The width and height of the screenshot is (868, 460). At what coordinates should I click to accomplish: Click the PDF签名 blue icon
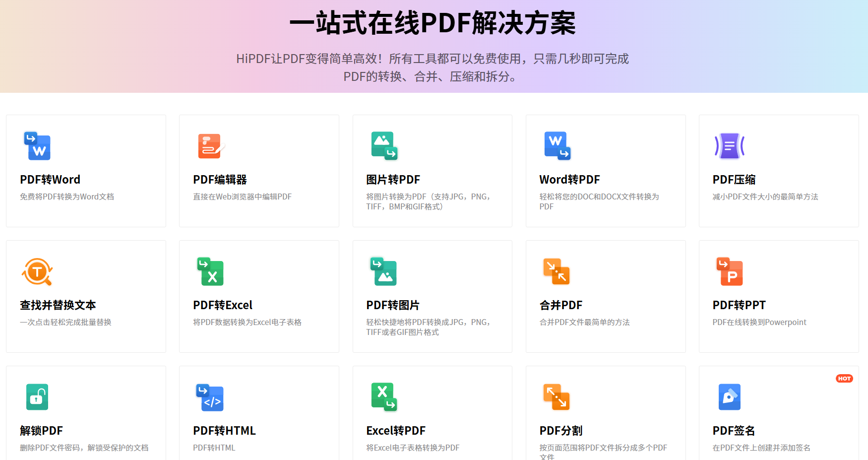click(730, 397)
